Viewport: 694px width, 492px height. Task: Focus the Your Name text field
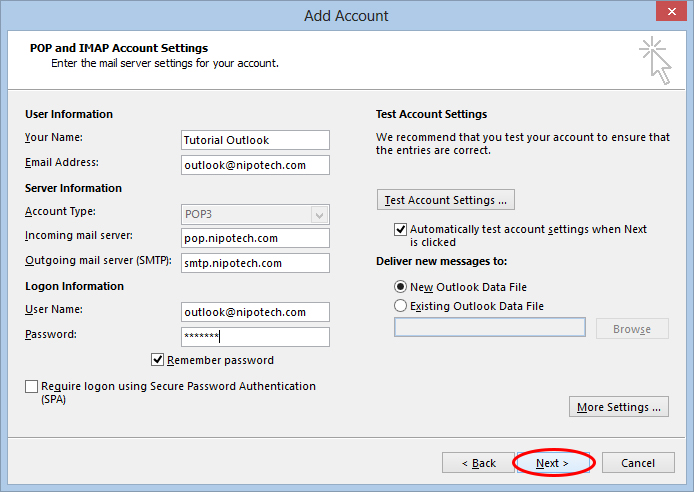255,140
